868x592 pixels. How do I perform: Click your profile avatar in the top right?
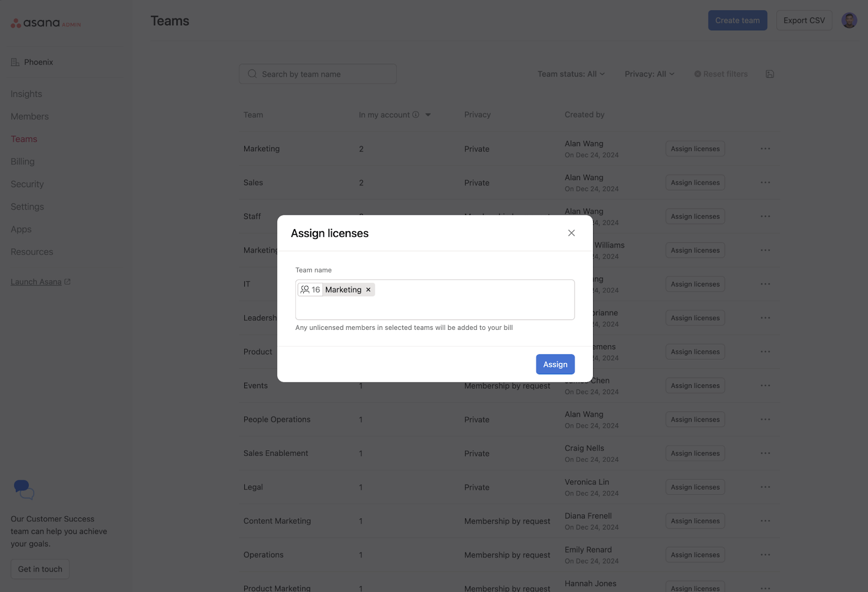coord(848,20)
